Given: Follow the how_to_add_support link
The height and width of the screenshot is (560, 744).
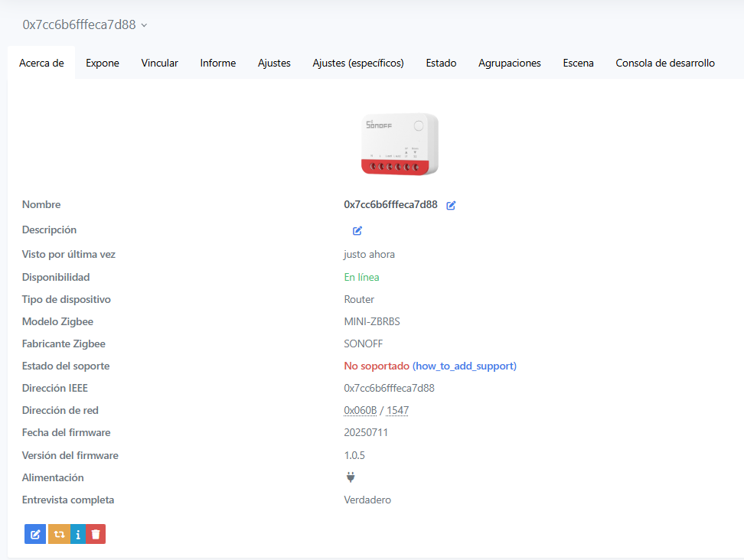Looking at the screenshot, I should [x=465, y=366].
